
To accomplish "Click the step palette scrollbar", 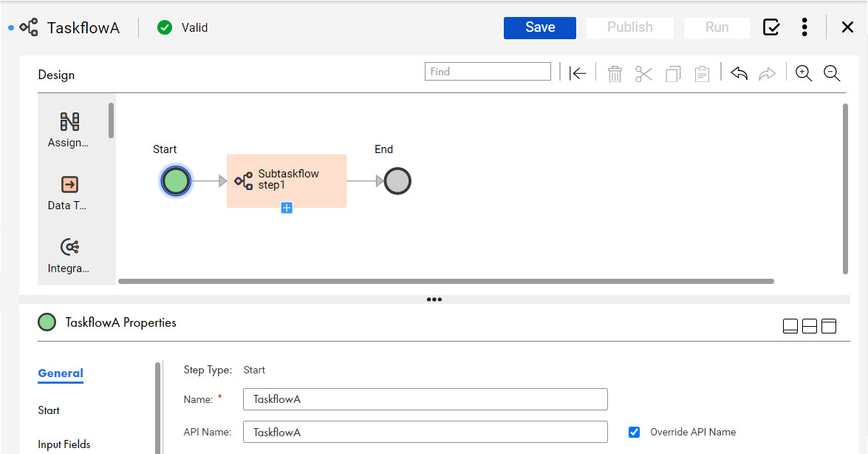I will (112, 121).
